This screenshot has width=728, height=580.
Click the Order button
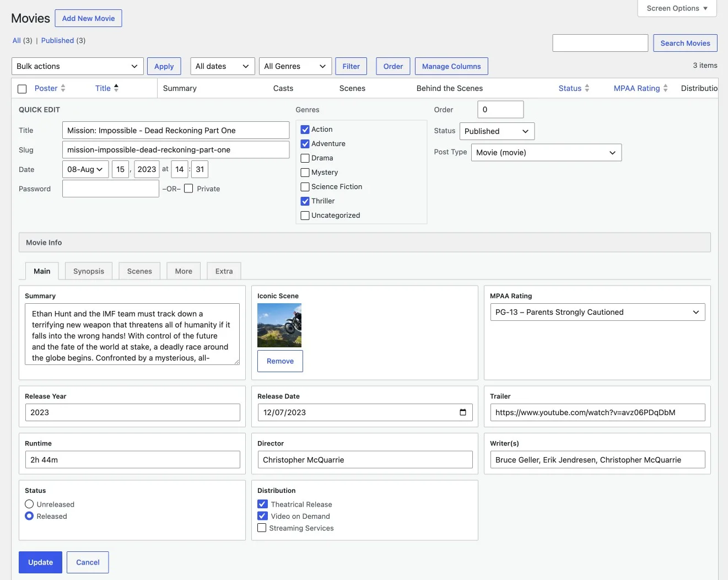pos(393,66)
